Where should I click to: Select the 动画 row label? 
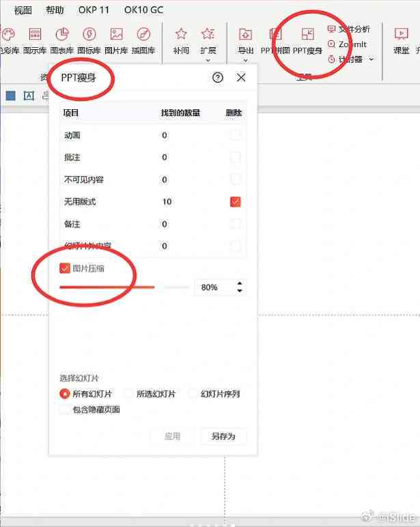pyautogui.click(x=72, y=135)
